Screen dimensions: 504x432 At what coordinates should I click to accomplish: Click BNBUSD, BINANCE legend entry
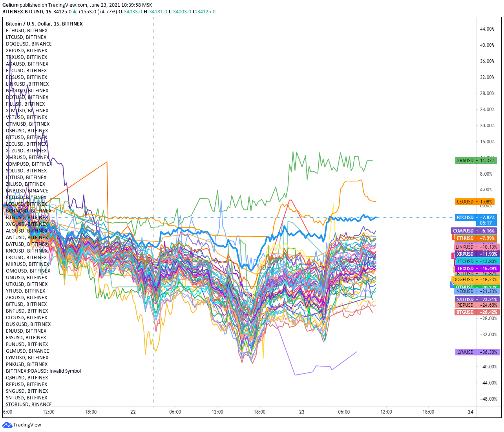(27, 190)
